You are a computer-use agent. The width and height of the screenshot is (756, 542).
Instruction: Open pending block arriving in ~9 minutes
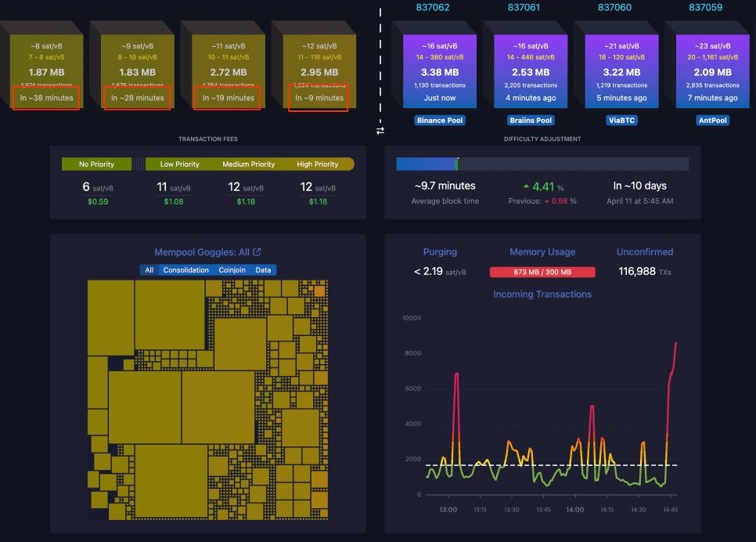319,71
